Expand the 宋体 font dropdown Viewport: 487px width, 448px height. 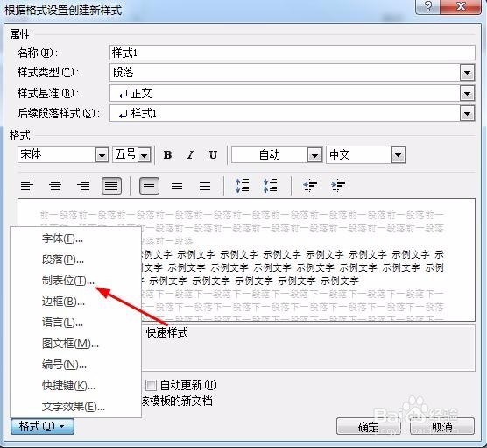coord(102,155)
